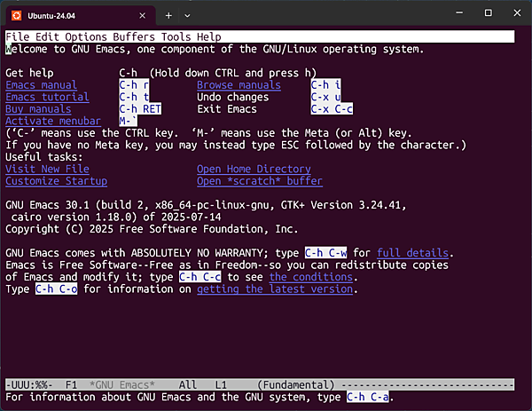Open the Edit menu
Screen dimensions: 532x411
click(47, 36)
